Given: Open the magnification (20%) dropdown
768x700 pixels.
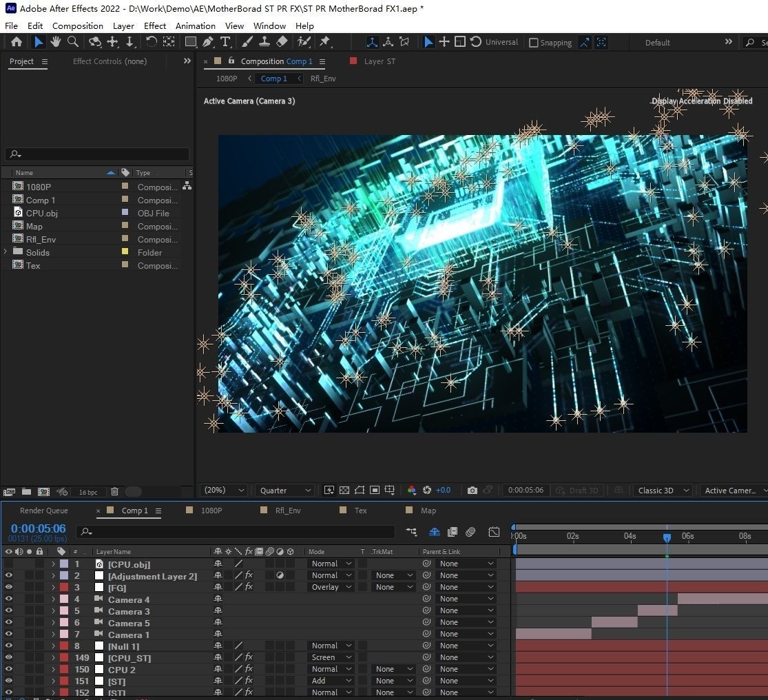Looking at the screenshot, I should tap(223, 491).
